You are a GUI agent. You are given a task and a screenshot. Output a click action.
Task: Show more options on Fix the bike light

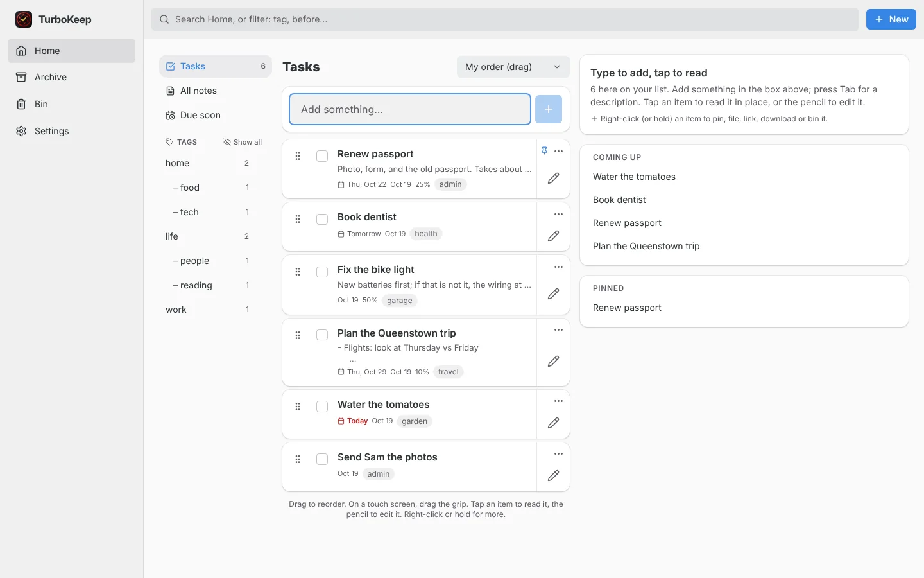pos(559,267)
